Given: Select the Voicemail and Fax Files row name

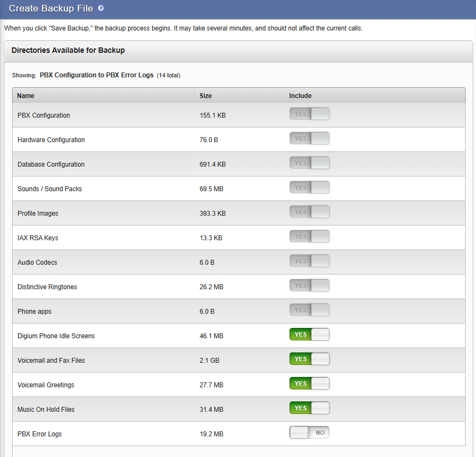Looking at the screenshot, I should (x=51, y=361).
